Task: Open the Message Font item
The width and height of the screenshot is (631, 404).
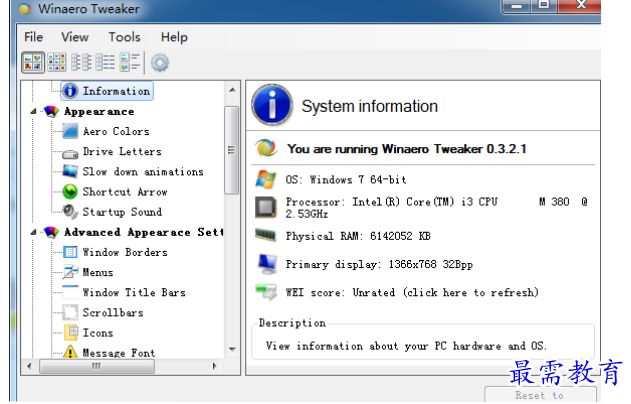Action: click(118, 353)
